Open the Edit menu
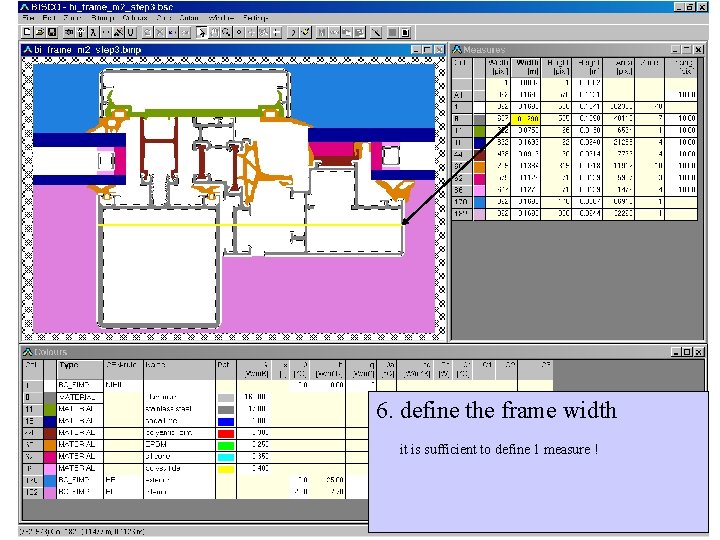The image size is (720, 540). point(49,18)
